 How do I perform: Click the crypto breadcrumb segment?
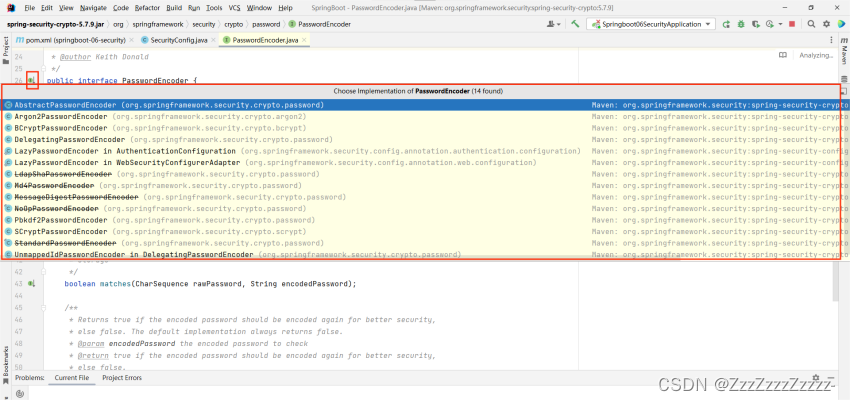click(233, 24)
